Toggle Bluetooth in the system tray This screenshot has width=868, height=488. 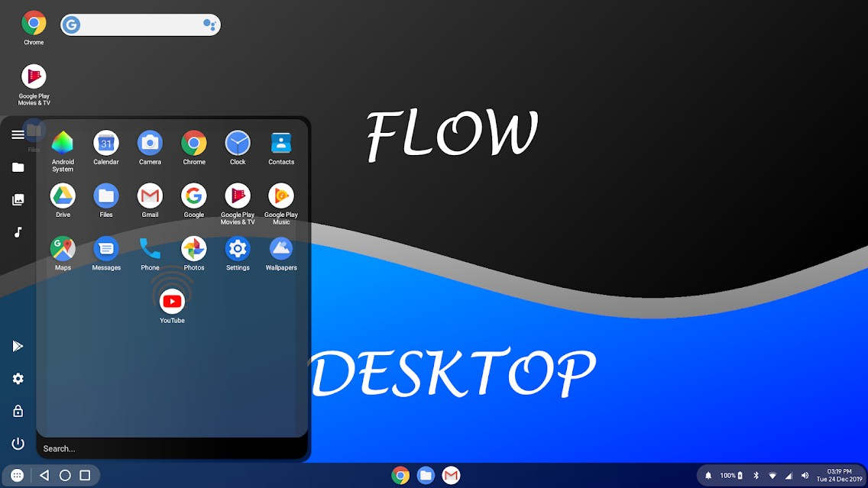pos(755,475)
